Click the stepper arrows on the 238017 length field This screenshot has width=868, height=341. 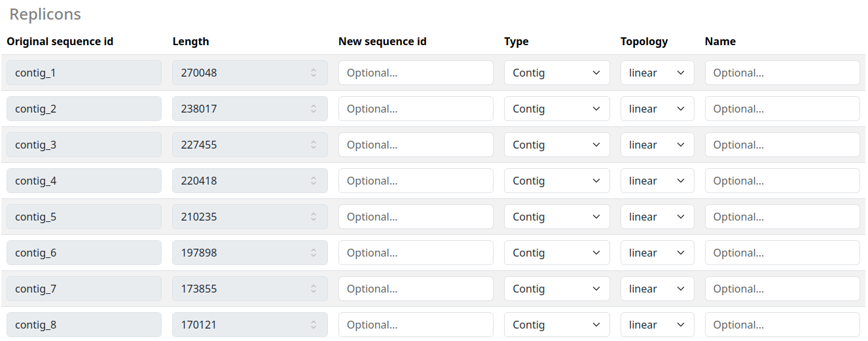point(314,109)
